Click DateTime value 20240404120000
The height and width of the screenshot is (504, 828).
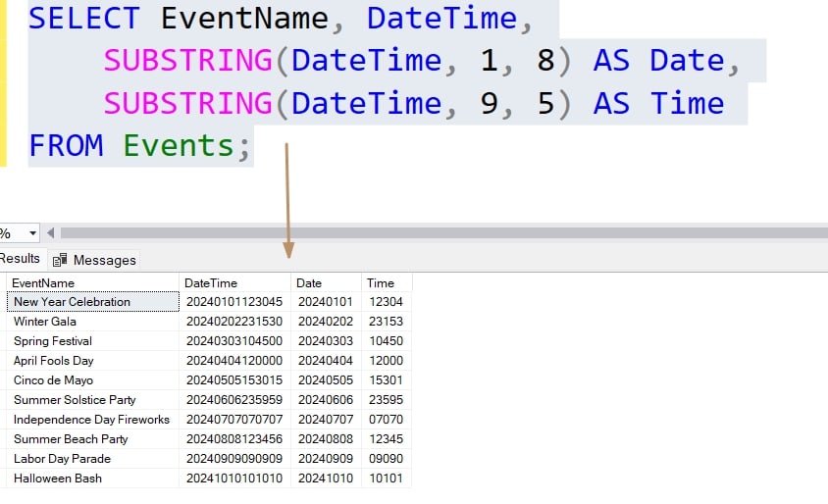click(x=234, y=361)
